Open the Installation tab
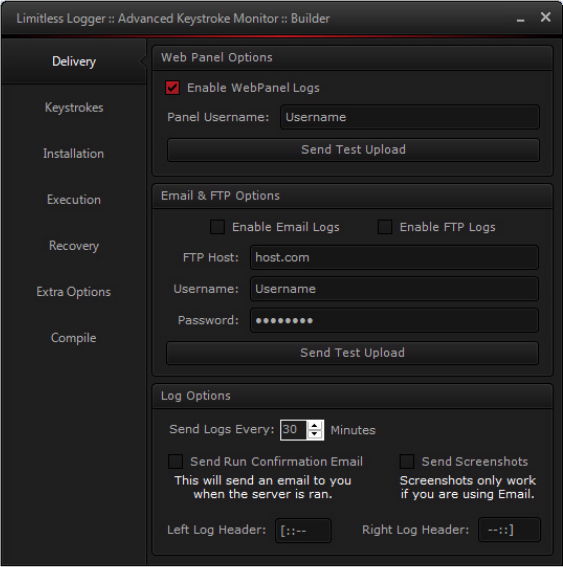This screenshot has width=563, height=567. 74,153
